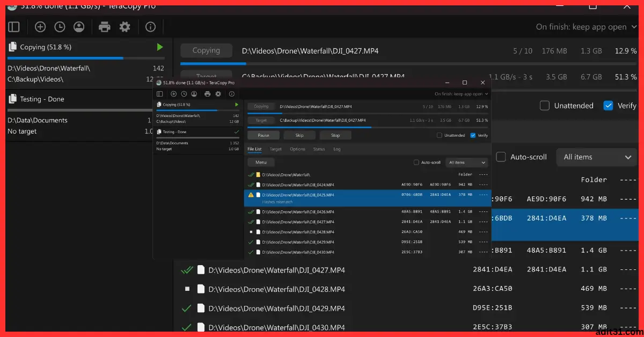Select the File List tab
The height and width of the screenshot is (337, 644).
(x=254, y=149)
